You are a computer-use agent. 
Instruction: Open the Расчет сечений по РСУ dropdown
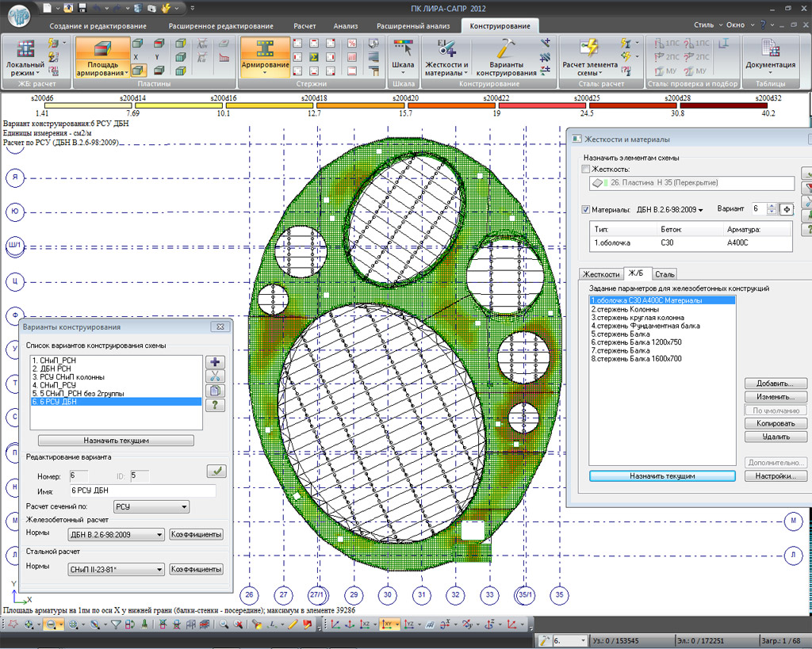click(x=151, y=506)
